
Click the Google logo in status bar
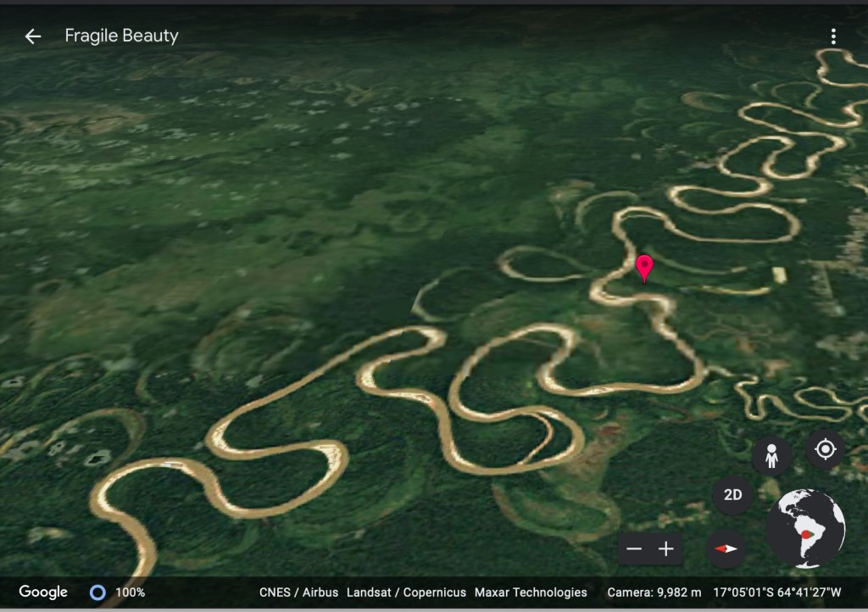pyautogui.click(x=43, y=593)
